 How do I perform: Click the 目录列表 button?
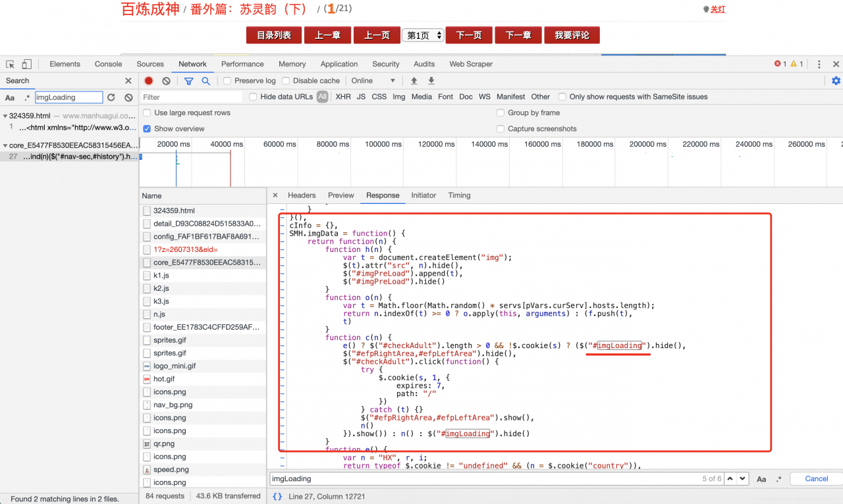(x=273, y=36)
